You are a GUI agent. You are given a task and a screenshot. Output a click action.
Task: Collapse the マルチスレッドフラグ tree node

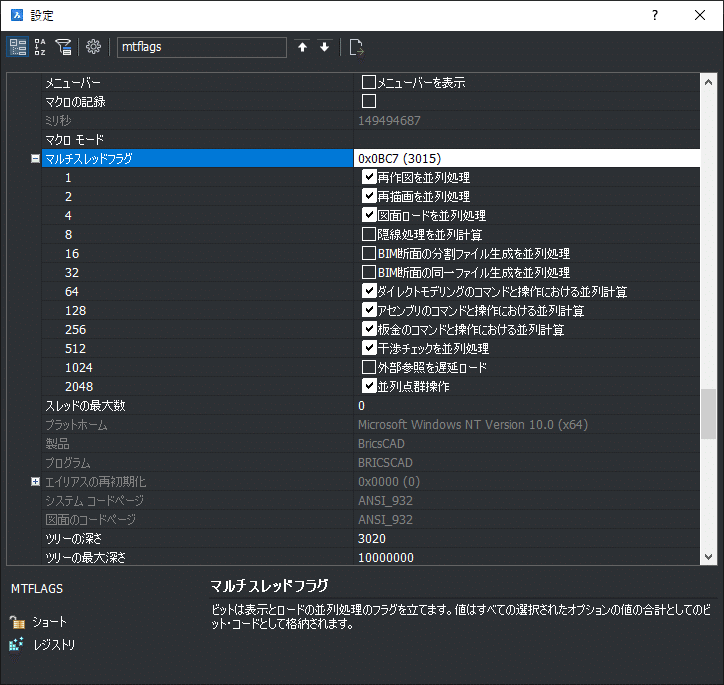[x=35, y=158]
